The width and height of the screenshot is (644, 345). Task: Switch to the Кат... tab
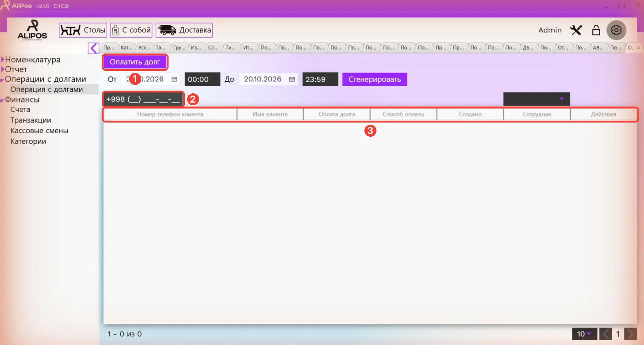tap(127, 47)
